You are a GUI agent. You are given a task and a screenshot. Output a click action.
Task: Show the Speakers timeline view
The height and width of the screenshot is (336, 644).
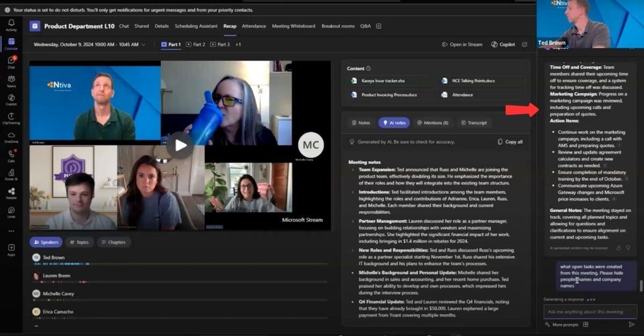(x=46, y=242)
